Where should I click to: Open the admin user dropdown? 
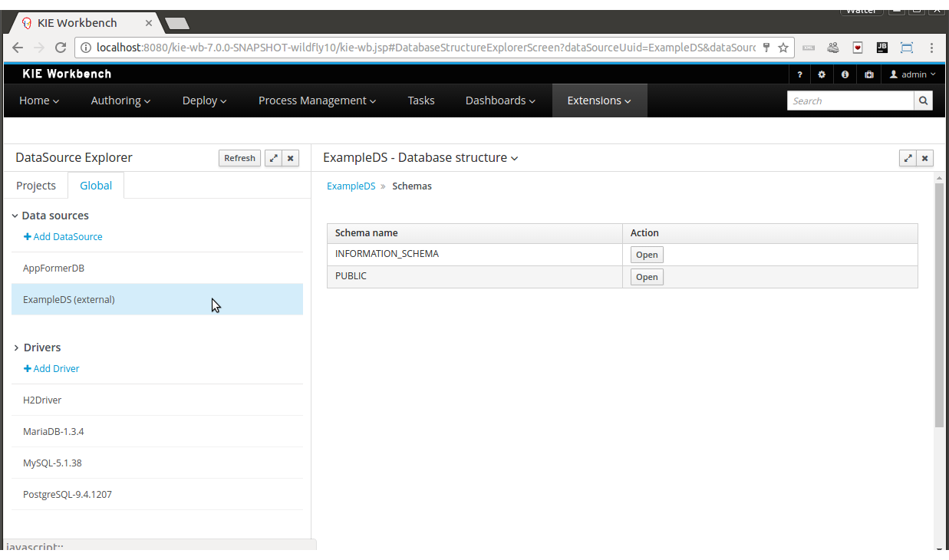(x=913, y=74)
